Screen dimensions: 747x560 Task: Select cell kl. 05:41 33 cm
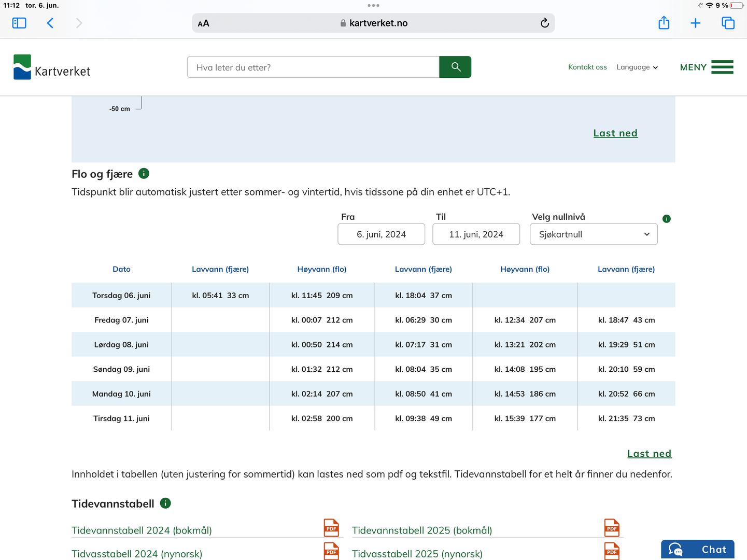tap(220, 296)
